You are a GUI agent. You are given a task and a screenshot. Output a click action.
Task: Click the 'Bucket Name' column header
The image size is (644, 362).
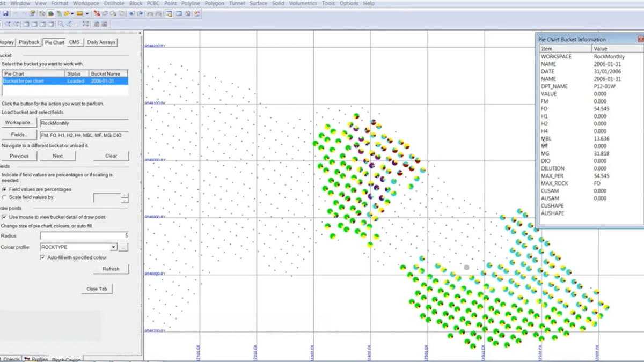click(x=109, y=73)
